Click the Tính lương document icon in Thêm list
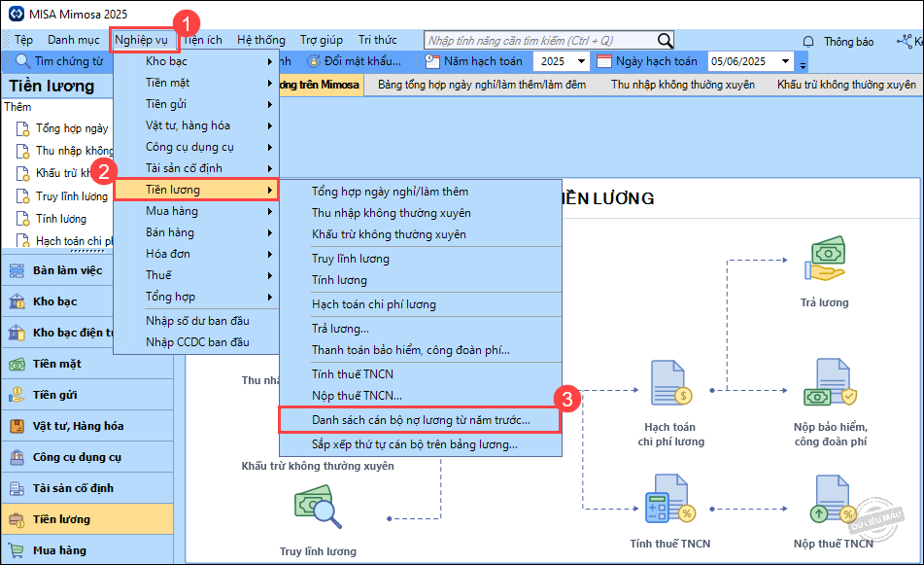 click(x=22, y=219)
